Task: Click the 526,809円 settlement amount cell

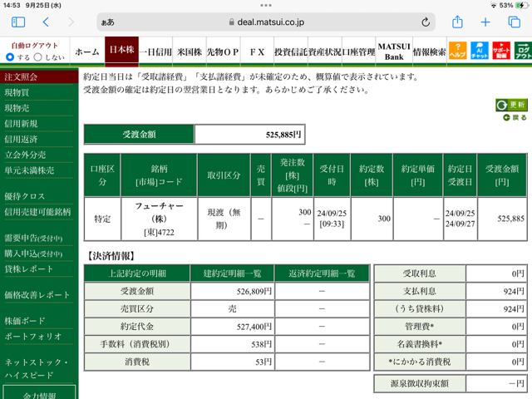Action: click(233, 291)
